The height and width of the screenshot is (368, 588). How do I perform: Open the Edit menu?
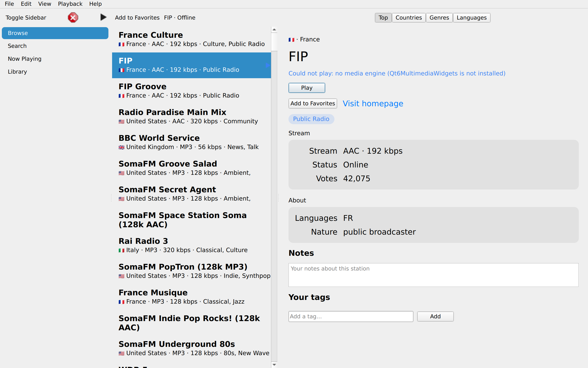coord(26,4)
